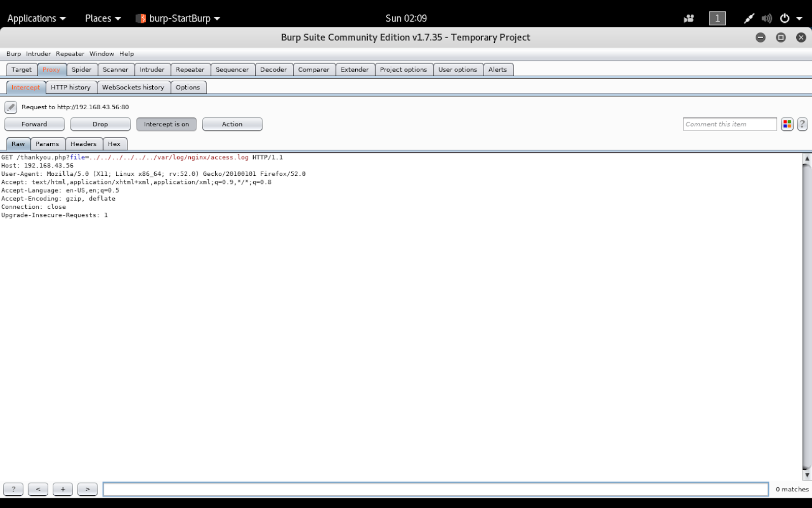Click the Upgrade-Insecure-Requests: 1 line

tap(54, 215)
